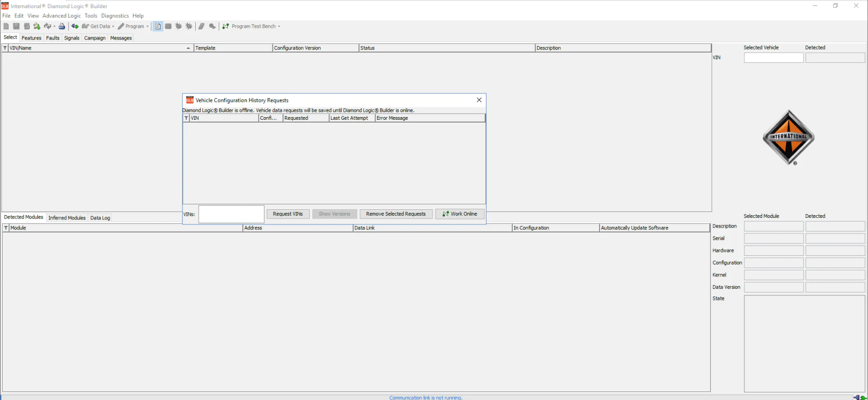Click the Show Versions button
Image resolution: width=868 pixels, height=400 pixels.
point(335,214)
